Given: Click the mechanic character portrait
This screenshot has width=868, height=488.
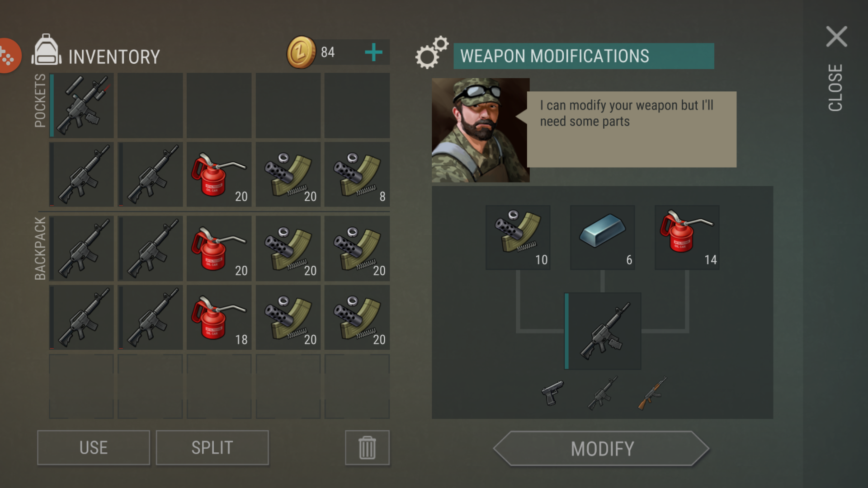Looking at the screenshot, I should click(481, 130).
